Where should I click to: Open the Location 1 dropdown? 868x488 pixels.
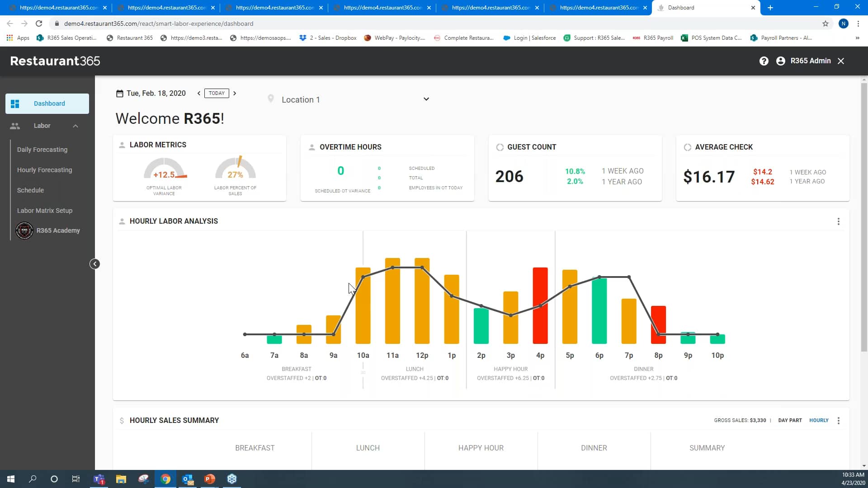(x=426, y=99)
